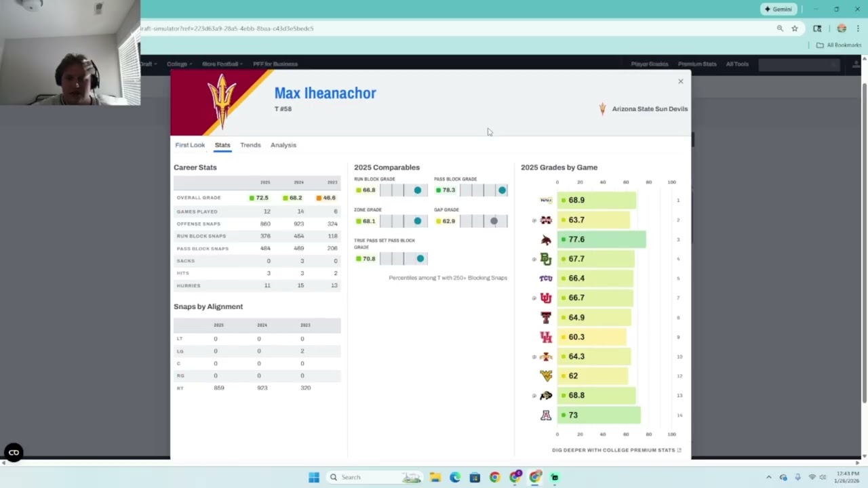Screen dimensions: 868x488
Task: Bookmark this page with the star icon
Action: [795, 28]
